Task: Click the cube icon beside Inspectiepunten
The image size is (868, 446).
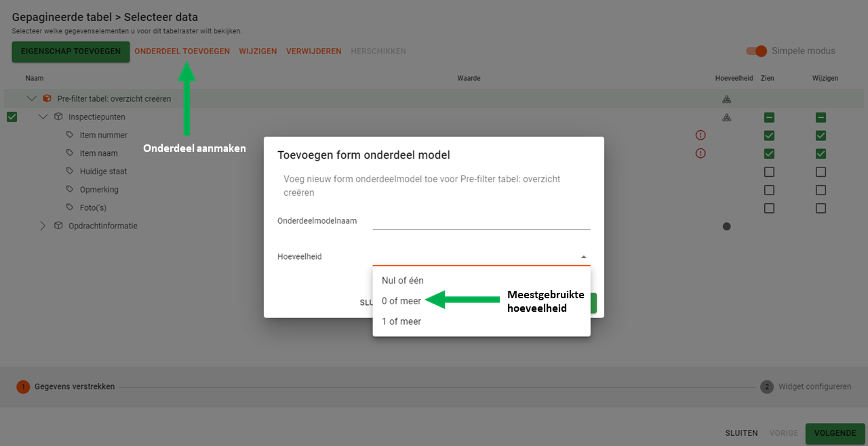Action: (x=58, y=117)
